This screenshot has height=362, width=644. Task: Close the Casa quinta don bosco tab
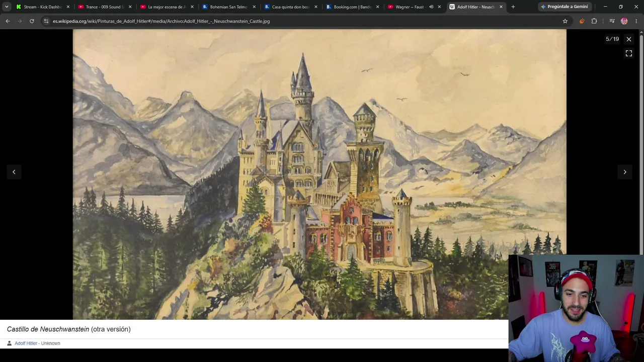tap(315, 7)
